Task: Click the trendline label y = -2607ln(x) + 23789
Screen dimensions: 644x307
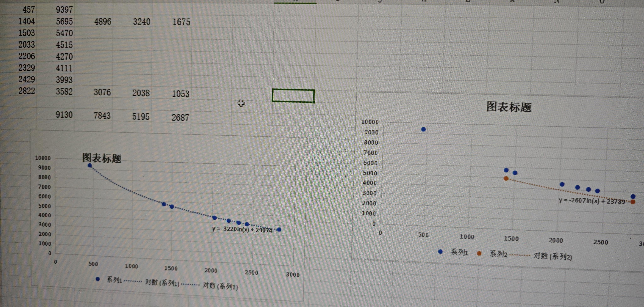Action: [591, 201]
